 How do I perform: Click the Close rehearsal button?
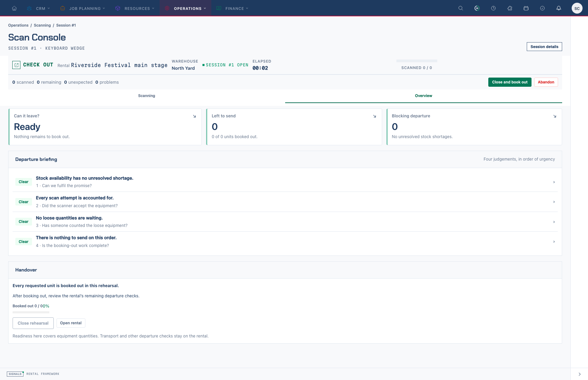click(33, 323)
